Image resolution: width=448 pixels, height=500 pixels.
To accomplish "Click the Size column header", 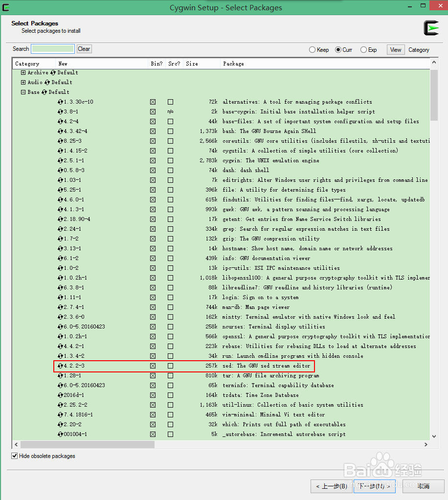I will 202,64.
